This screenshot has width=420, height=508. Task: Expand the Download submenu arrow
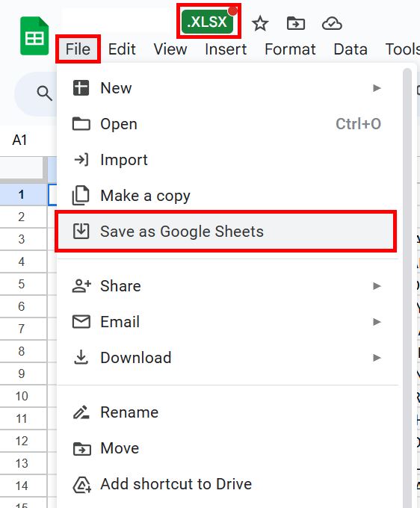[377, 358]
